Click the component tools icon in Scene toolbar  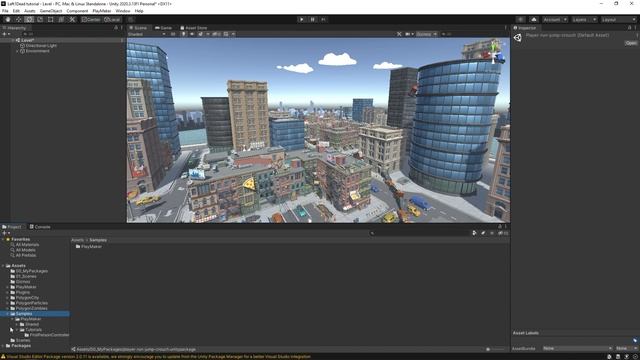coord(399,34)
